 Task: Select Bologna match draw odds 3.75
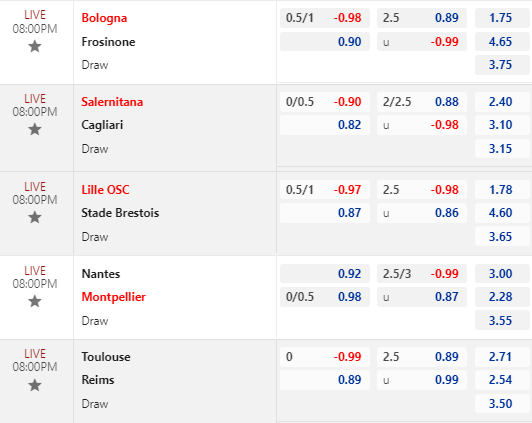pos(502,65)
